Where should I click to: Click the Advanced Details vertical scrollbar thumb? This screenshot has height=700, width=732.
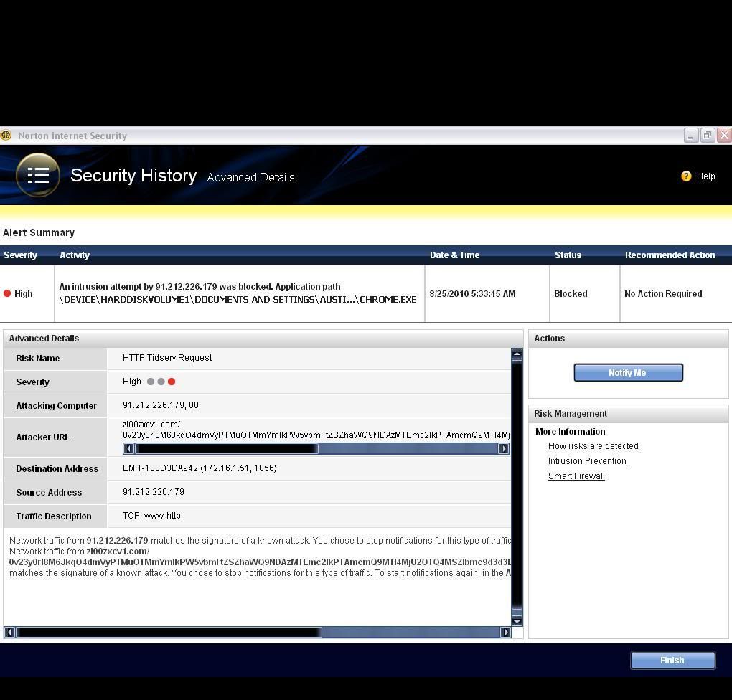pyautogui.click(x=517, y=484)
